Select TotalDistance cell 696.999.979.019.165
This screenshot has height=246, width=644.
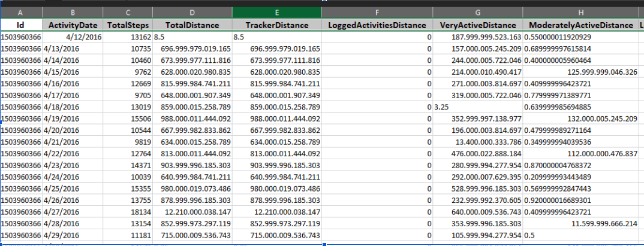coord(192,49)
